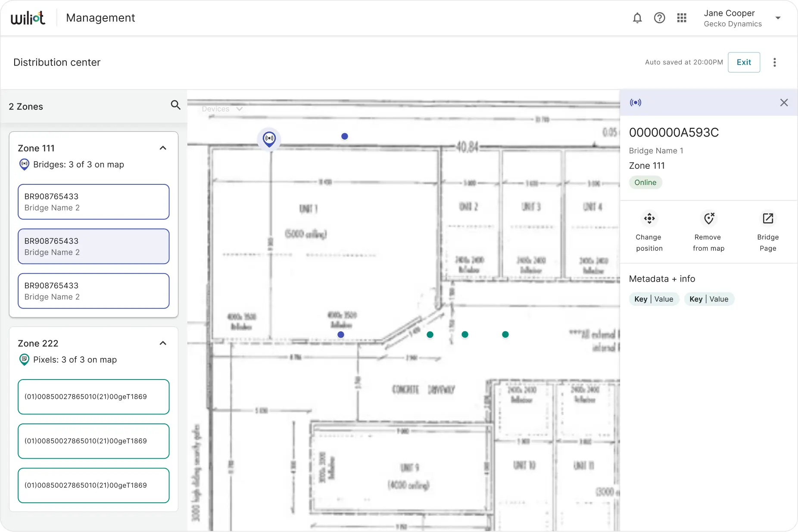This screenshot has height=532, width=798.
Task: Select the last BR908765433 bridge card
Action: (x=94, y=291)
